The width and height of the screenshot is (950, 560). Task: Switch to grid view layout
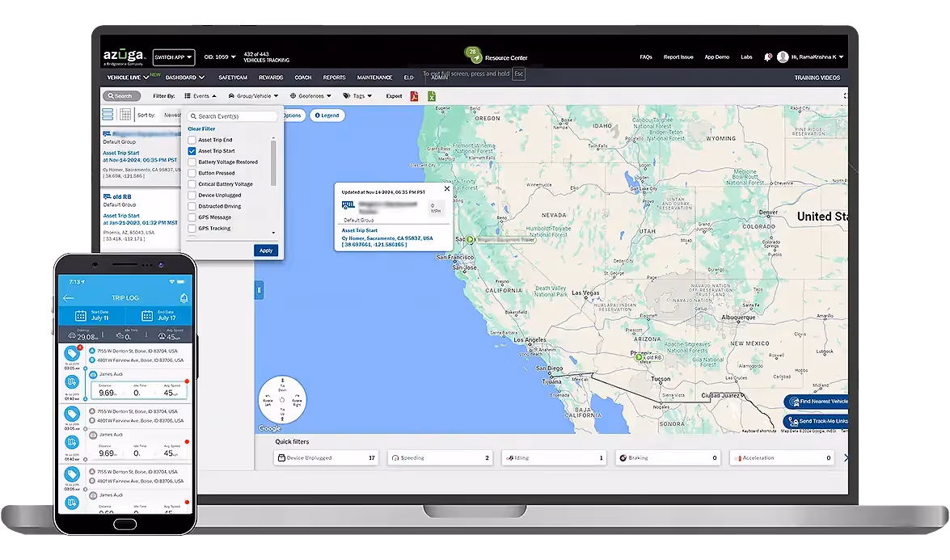125,115
